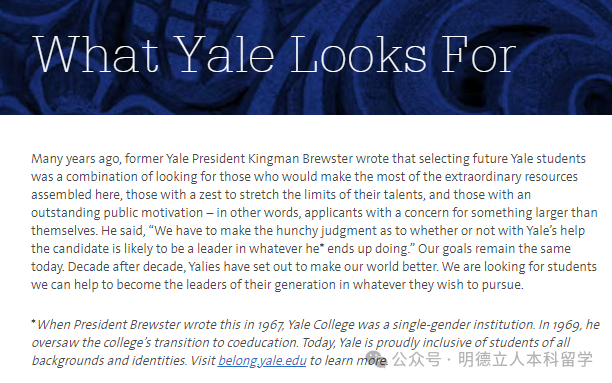
Task: Click the year '1969' in the footnote
Action: (567, 325)
